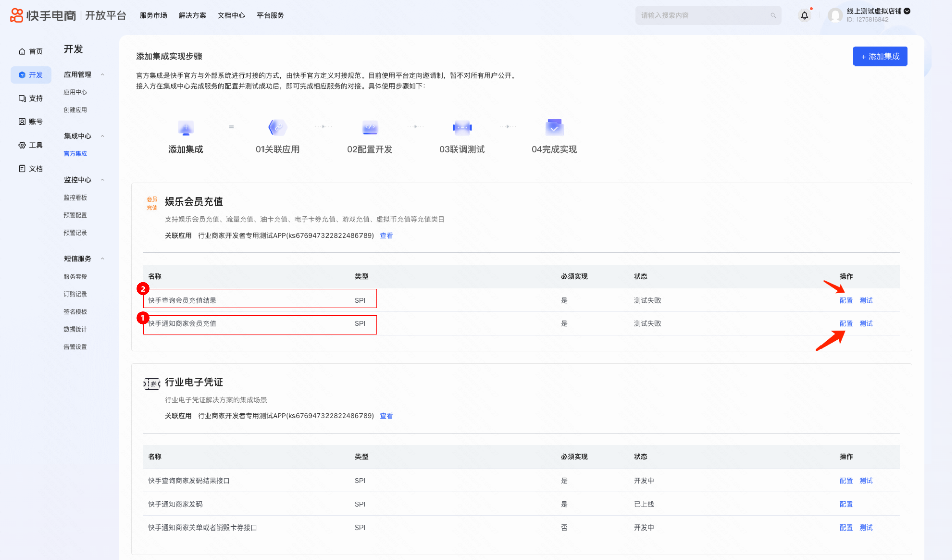The width and height of the screenshot is (952, 560).
Task: Open the 服务市场 top menu
Action: (153, 16)
